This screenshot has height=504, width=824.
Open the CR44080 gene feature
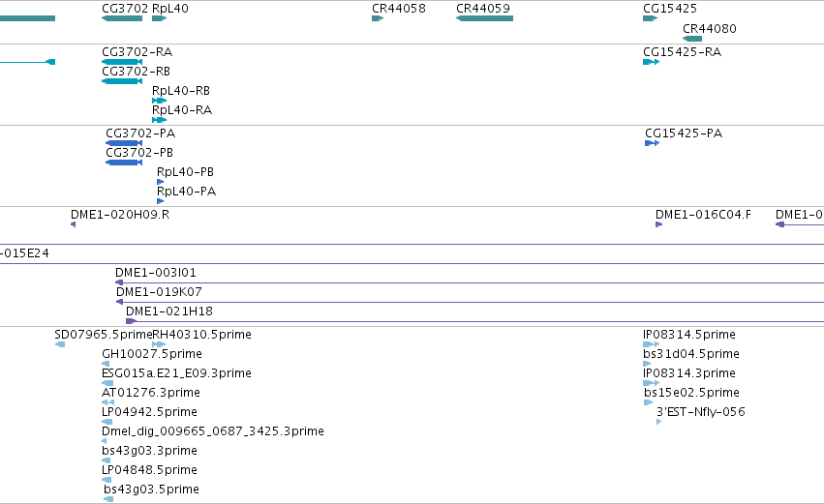pos(692,39)
